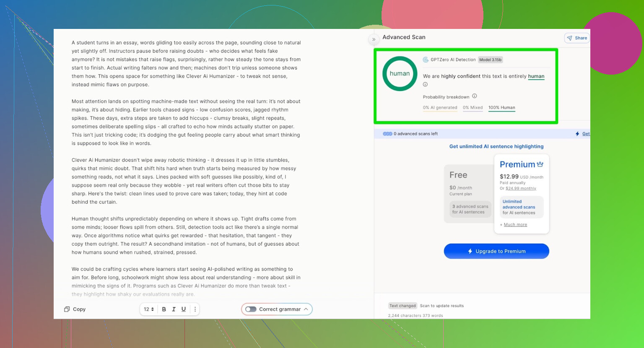
Task: Select the 100% Human tab
Action: (501, 108)
